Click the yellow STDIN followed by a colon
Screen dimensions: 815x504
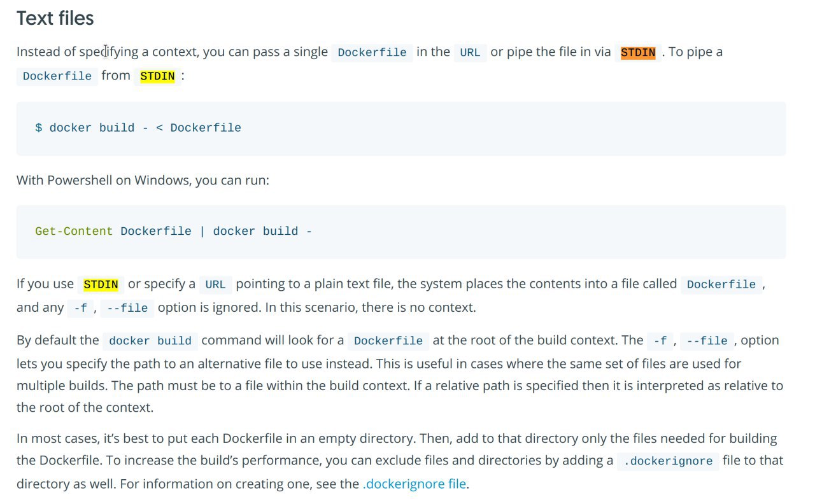[157, 76]
